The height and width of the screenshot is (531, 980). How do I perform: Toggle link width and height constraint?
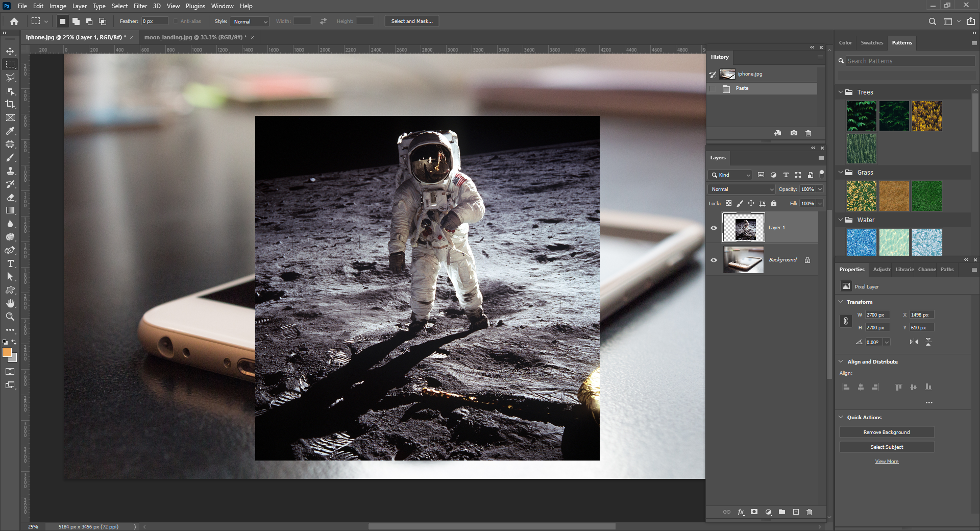(846, 321)
